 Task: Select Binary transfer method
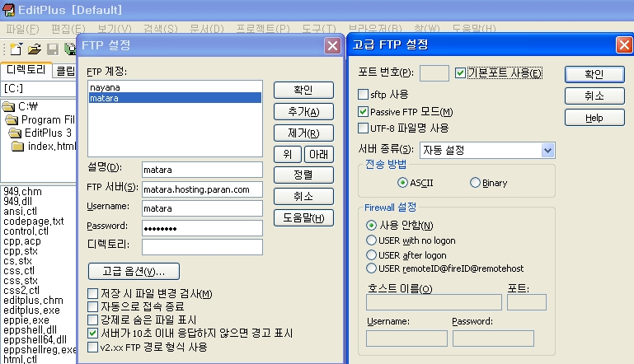pyautogui.click(x=475, y=183)
